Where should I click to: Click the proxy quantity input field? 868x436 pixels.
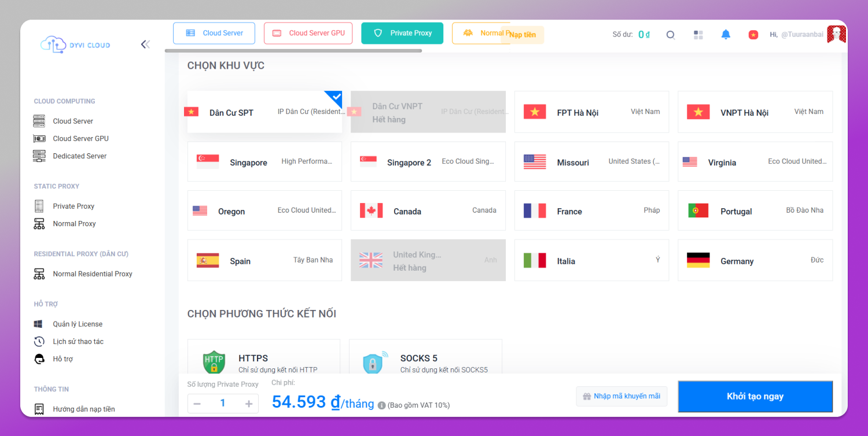pos(223,404)
